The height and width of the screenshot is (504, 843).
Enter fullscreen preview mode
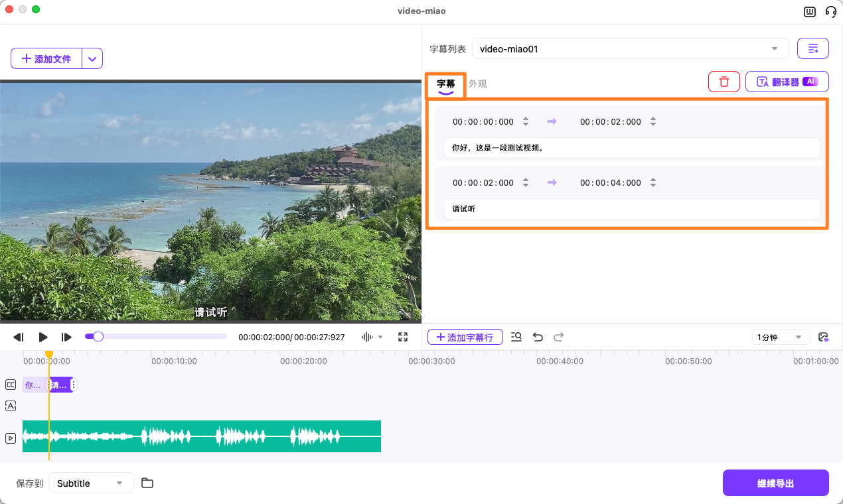403,337
